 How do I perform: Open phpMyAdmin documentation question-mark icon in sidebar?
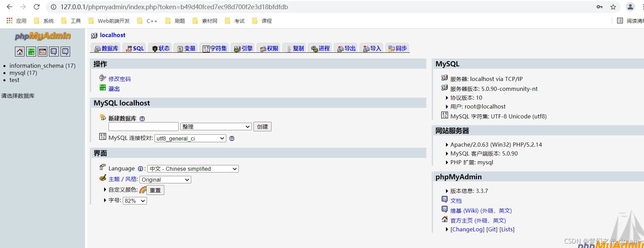tap(54, 52)
